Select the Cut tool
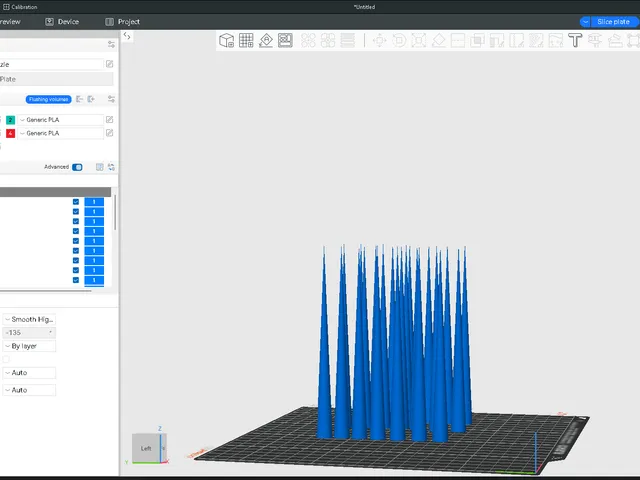The width and height of the screenshot is (640, 480). (x=458, y=40)
